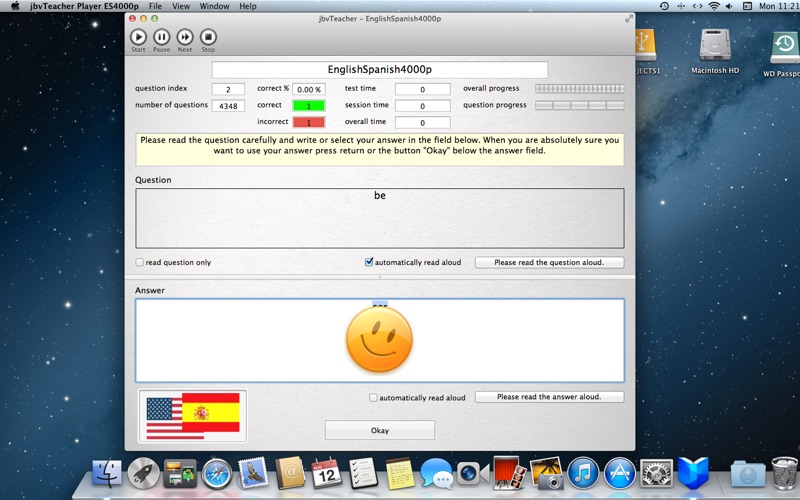Click the US and Spain flags image

tap(192, 416)
